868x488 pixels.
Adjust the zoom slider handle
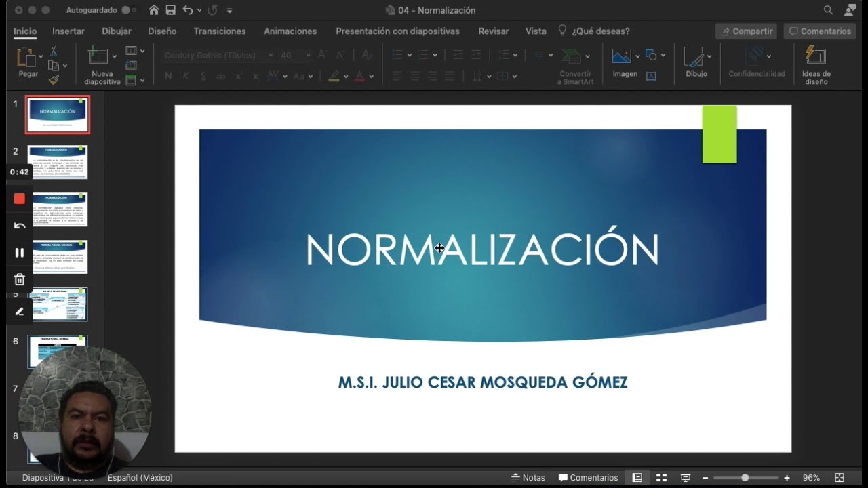coord(745,478)
